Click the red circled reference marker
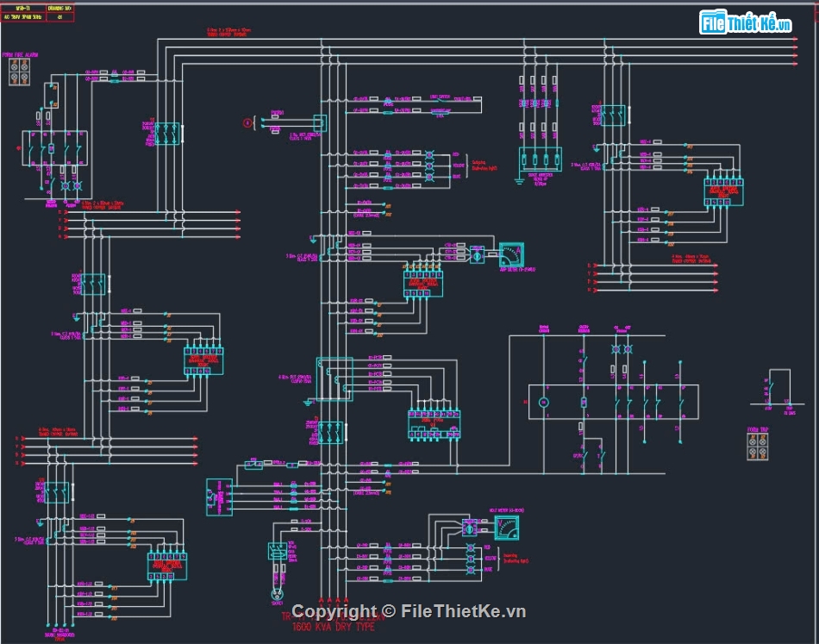819x644 pixels. coord(247,123)
